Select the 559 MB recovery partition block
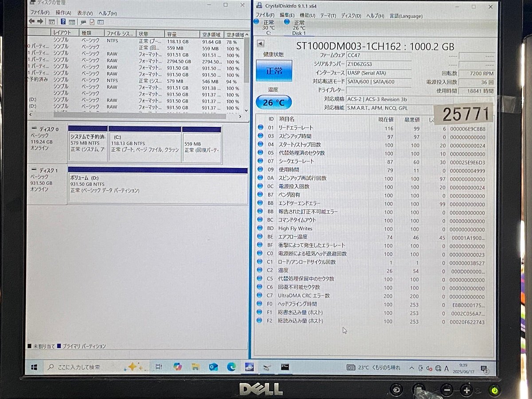This screenshot has width=532, height=399. [202, 145]
